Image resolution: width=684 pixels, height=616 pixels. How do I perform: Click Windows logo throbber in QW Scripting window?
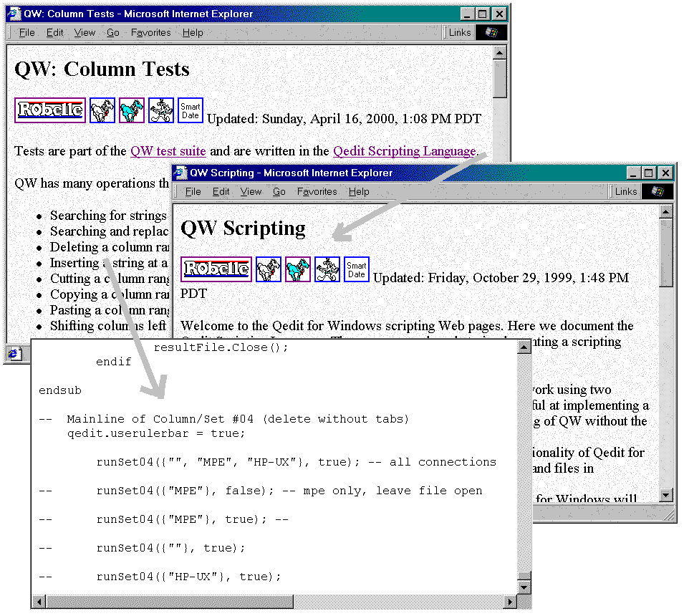[657, 191]
